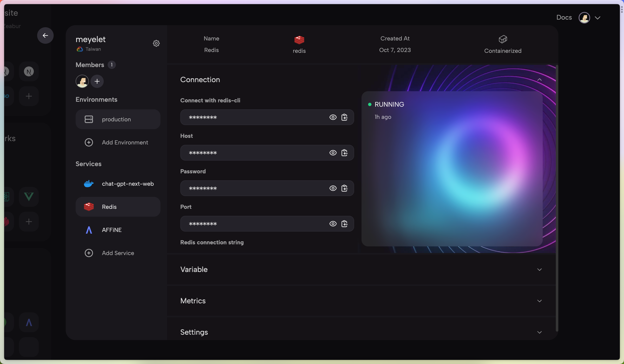Click the vertical scrollbar of the panel
Viewport: 624px width, 364px height.
557,198
